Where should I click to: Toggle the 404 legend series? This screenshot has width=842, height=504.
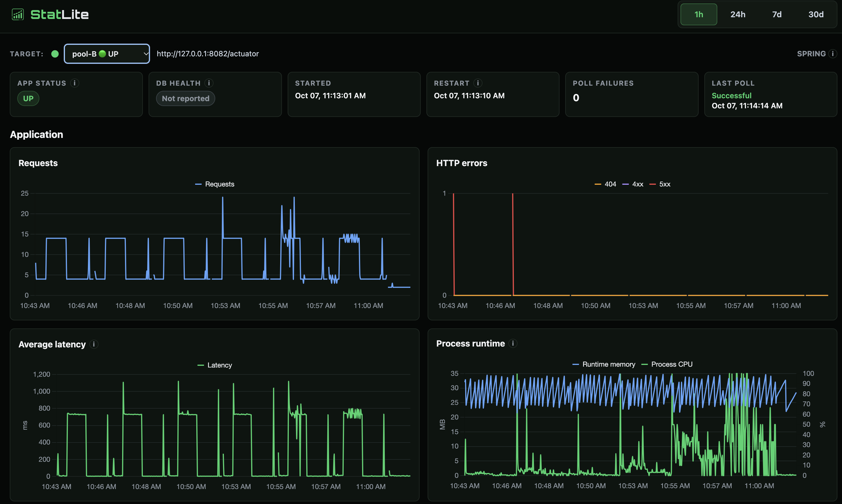coord(605,184)
